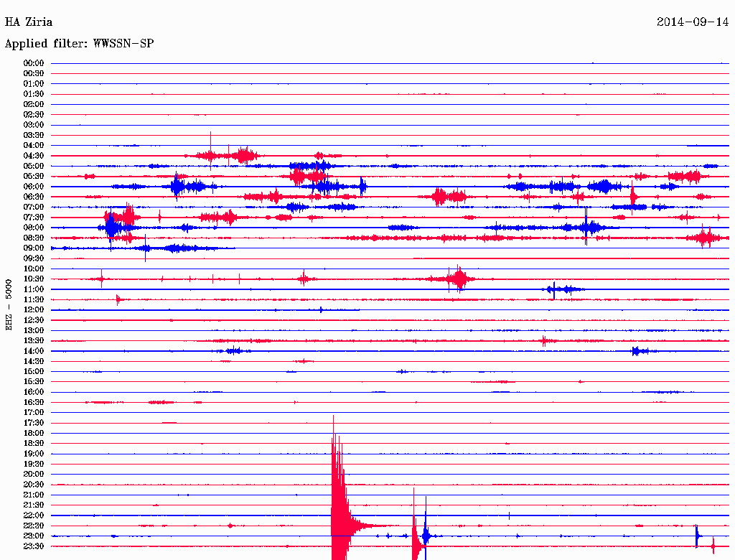Select the 10:00 time label
Image resolution: width=735 pixels, height=560 pixels.
coord(34,269)
